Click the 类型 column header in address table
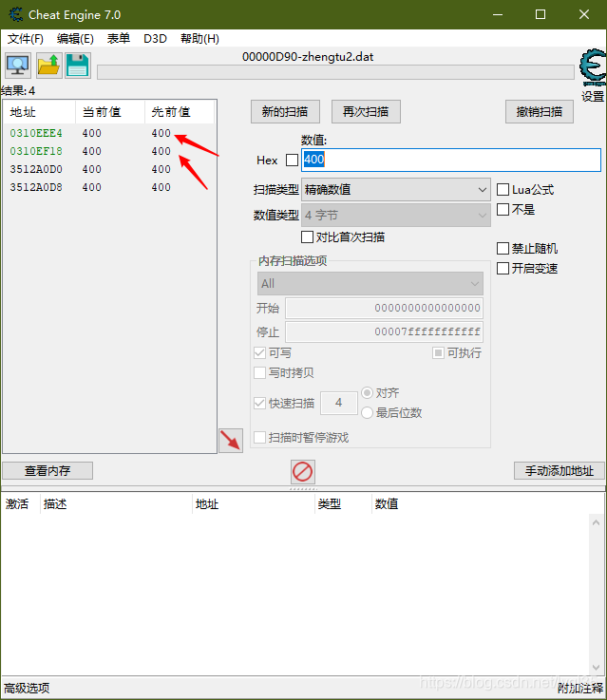The width and height of the screenshot is (607, 700). [343, 504]
